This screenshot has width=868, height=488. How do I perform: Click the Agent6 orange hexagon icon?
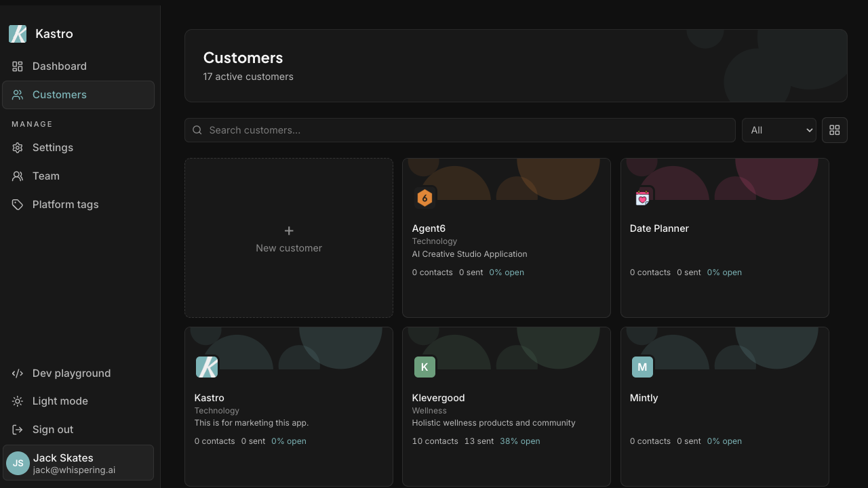[x=425, y=198]
